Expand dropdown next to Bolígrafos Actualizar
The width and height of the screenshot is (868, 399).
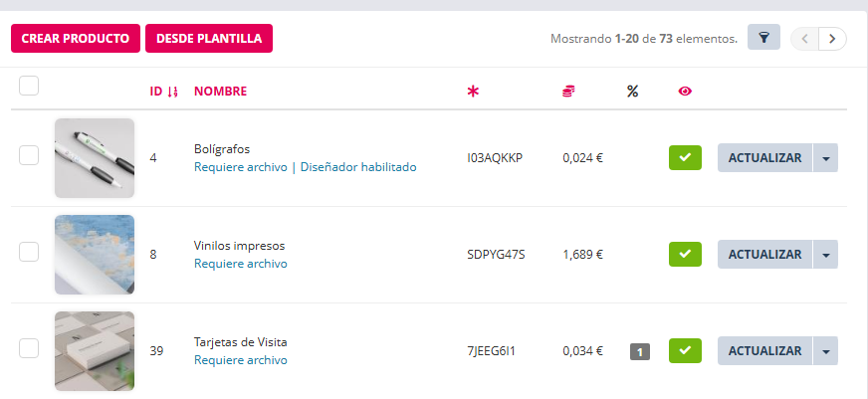tap(825, 158)
